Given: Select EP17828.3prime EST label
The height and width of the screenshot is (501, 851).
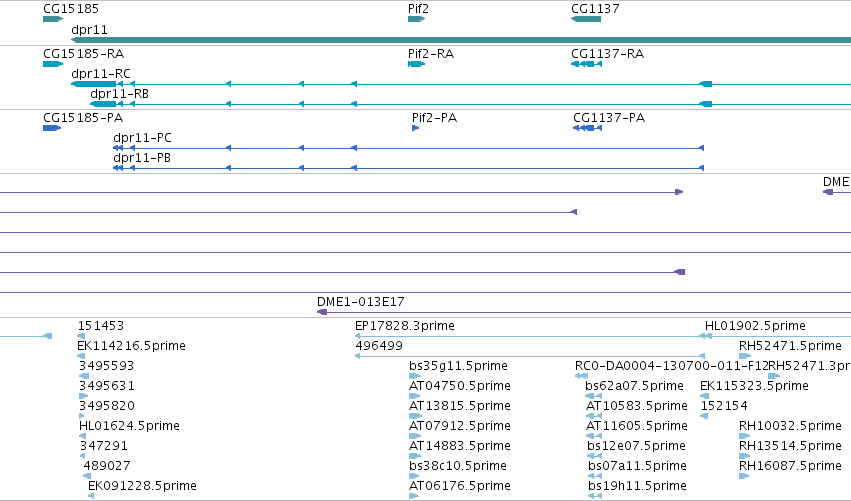Looking at the screenshot, I should 404,326.
